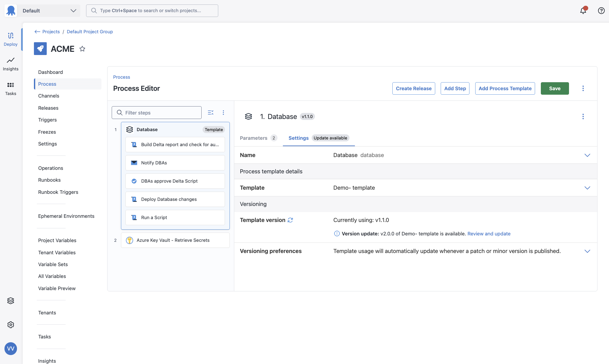Collapse all steps using the icon beside Filter steps
Image resolution: width=609 pixels, height=364 pixels.
[210, 112]
